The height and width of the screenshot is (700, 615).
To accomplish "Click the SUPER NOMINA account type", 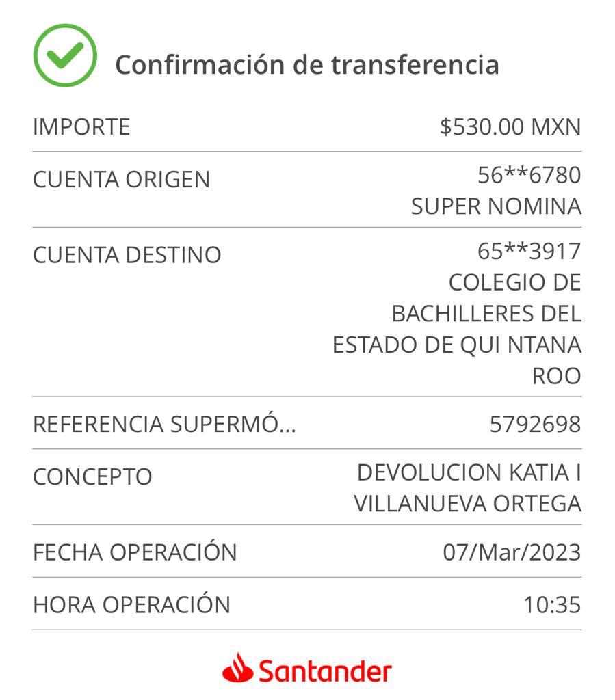I will click(496, 206).
